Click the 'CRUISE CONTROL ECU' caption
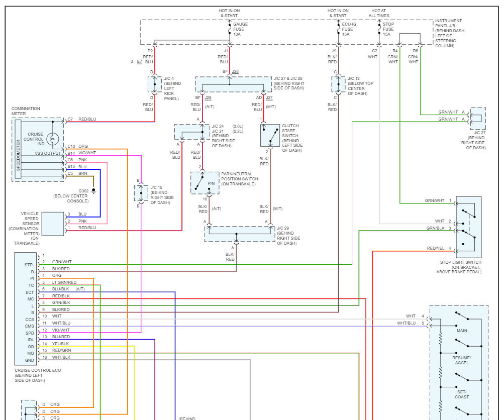The height and width of the screenshot is (420, 504). [38, 370]
